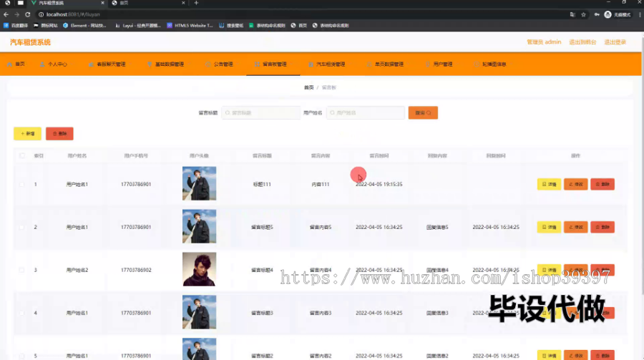Click the site info icon beside localhost URL
This screenshot has height=360, width=644.
pos(41,14)
